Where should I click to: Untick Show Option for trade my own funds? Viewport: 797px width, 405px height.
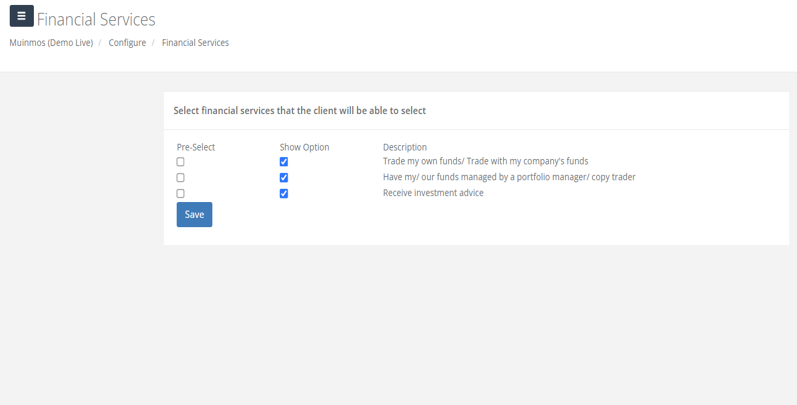click(284, 162)
